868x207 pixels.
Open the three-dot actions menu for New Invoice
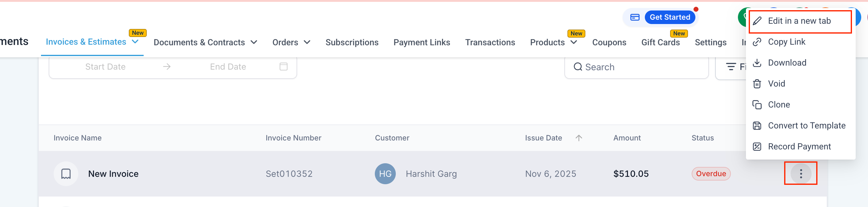click(800, 173)
